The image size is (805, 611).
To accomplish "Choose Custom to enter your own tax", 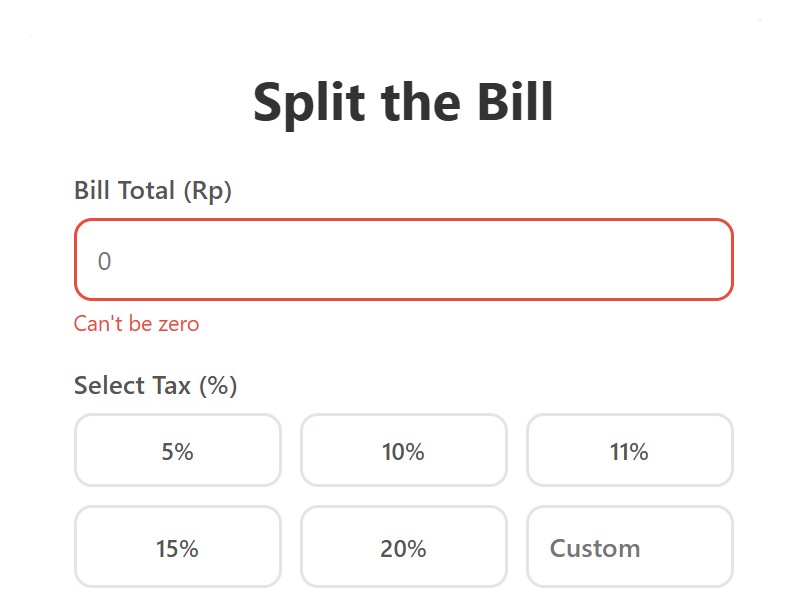I will click(x=629, y=547).
